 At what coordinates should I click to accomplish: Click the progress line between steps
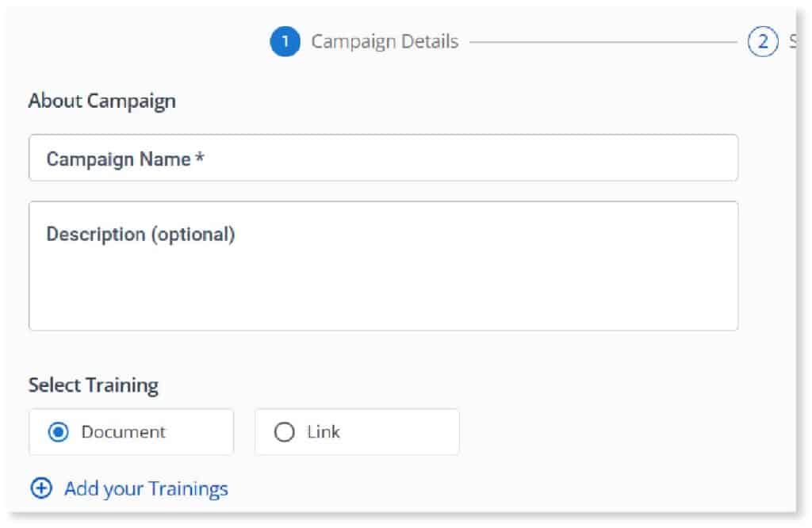click(x=603, y=42)
